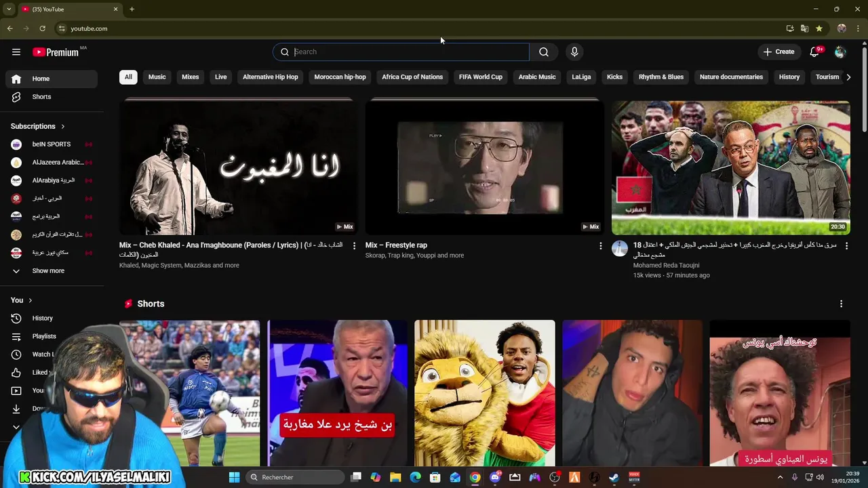Open options for Cheb Khaled mix

[x=354, y=245]
